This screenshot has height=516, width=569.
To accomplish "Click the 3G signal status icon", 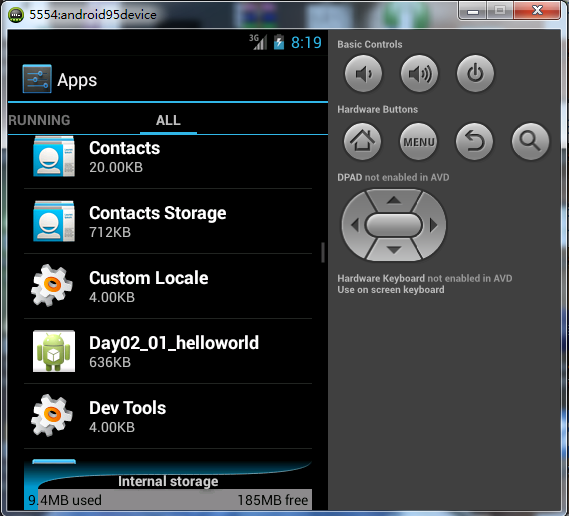I will [258, 42].
